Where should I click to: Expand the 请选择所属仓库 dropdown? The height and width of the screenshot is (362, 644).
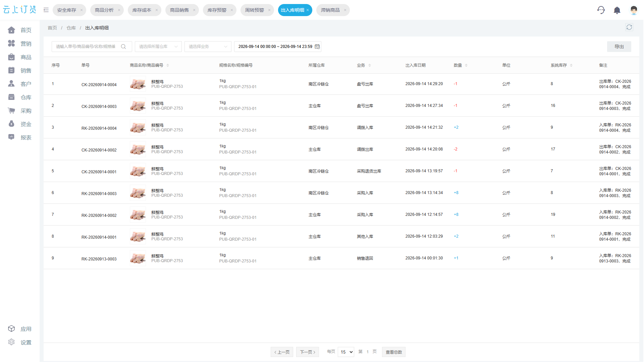click(158, 47)
